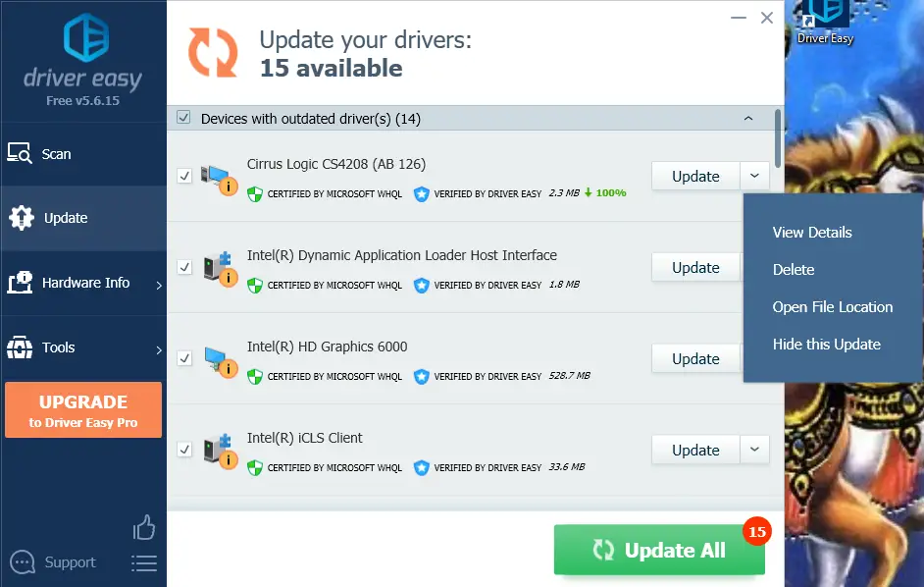Click the driver list vertical scrollbar
924x587 pixels.
[778, 138]
